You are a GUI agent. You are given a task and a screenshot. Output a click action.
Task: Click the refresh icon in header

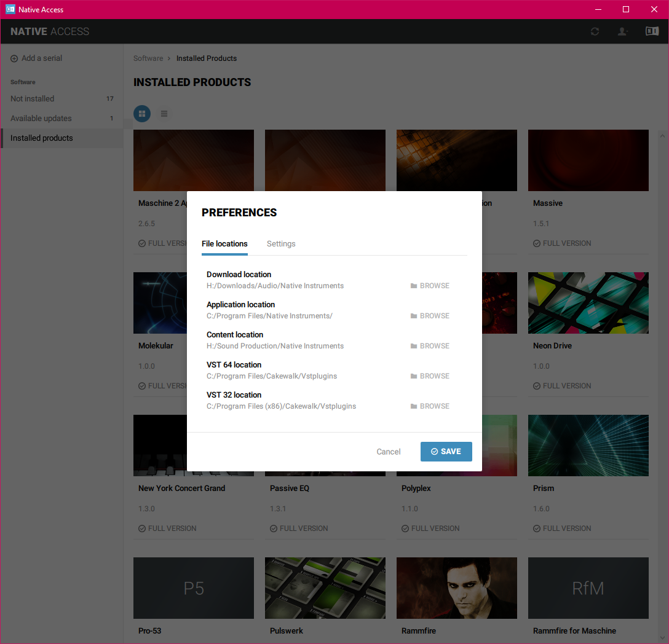pos(595,31)
